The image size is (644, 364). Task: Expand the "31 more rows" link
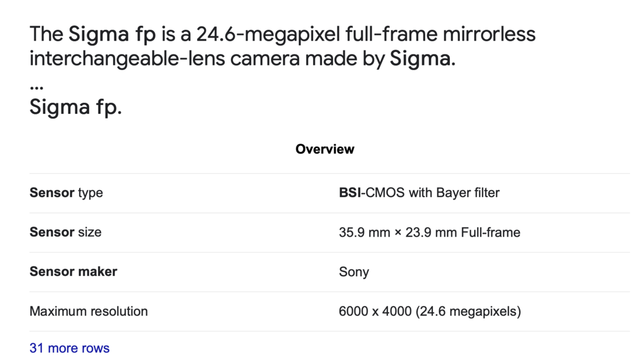click(70, 348)
